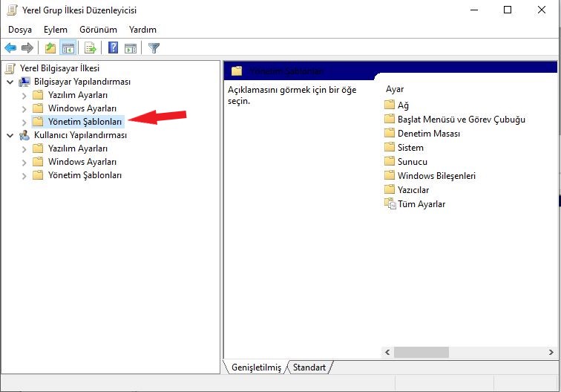561x392 pixels.
Task: Collapse the Kullanıcı Yapılandırması node
Action: (10, 135)
